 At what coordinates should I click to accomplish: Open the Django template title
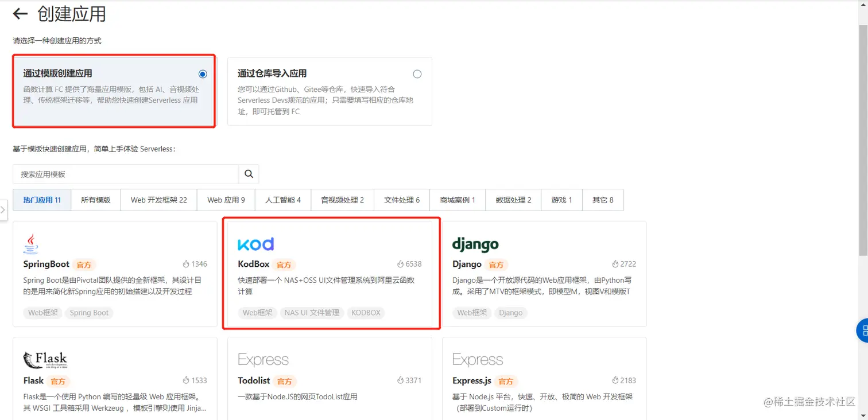(x=467, y=264)
